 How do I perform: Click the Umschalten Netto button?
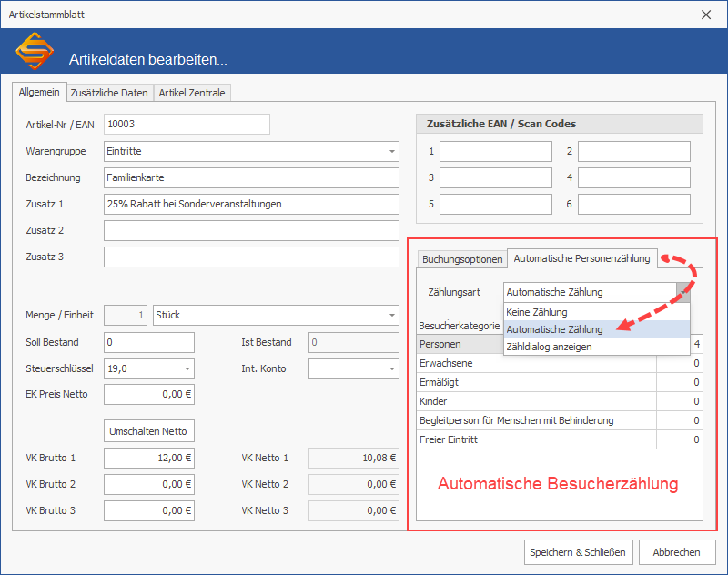pos(149,430)
